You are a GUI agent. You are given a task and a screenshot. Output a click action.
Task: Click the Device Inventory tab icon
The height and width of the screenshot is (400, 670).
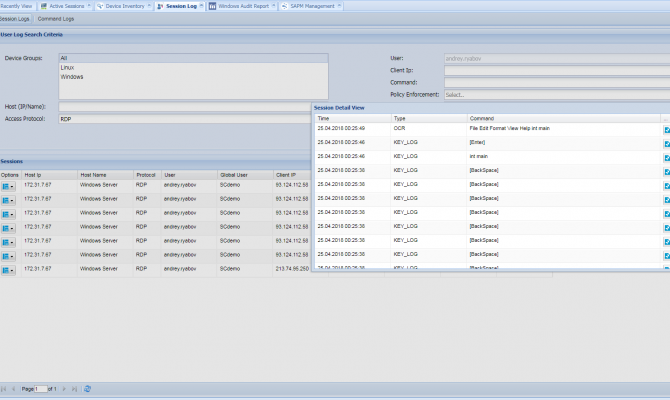coord(100,6)
